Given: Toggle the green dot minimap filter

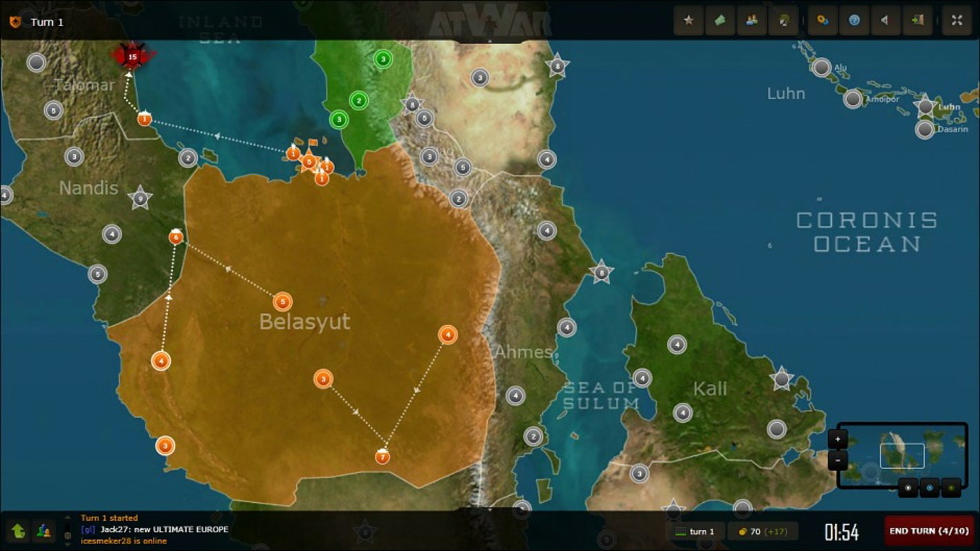Looking at the screenshot, I should 951,488.
